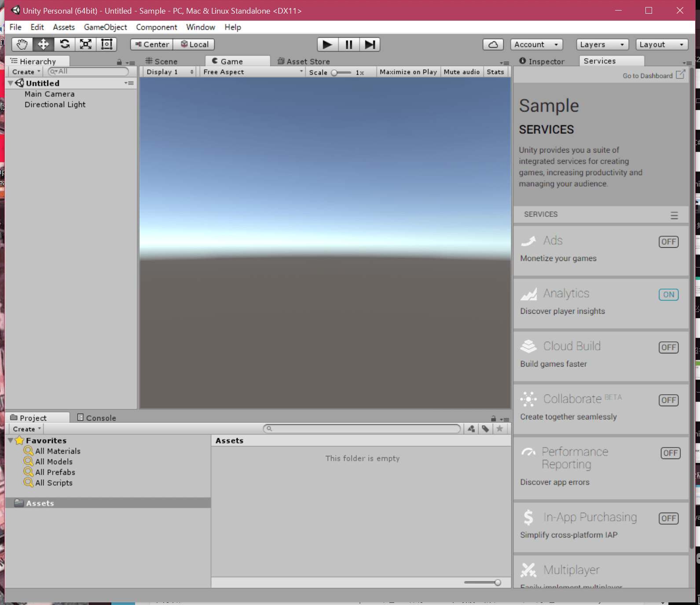The width and height of the screenshot is (700, 605).
Task: Switch to the Asset Store tab
Action: (x=304, y=62)
